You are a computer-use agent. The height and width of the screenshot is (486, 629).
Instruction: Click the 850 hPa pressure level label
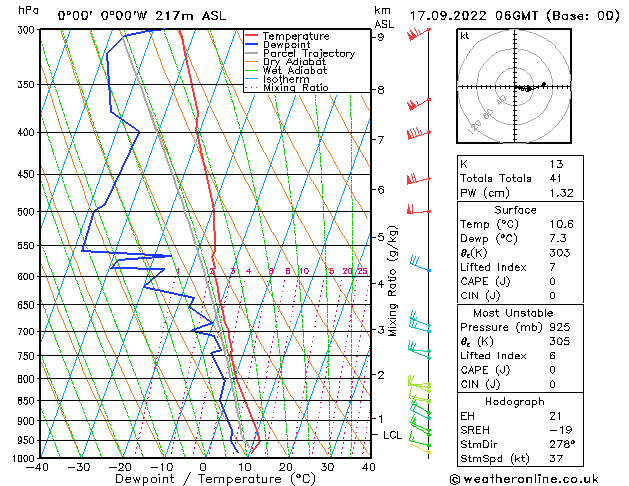[x=28, y=401]
